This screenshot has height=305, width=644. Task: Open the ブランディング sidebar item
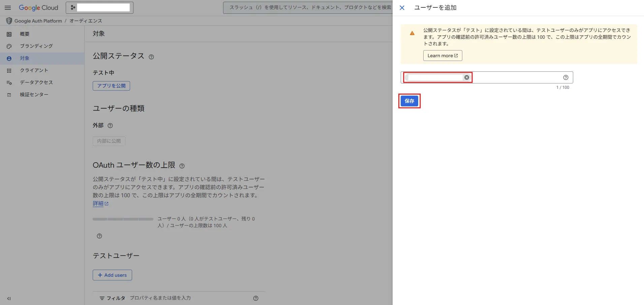coord(42,46)
